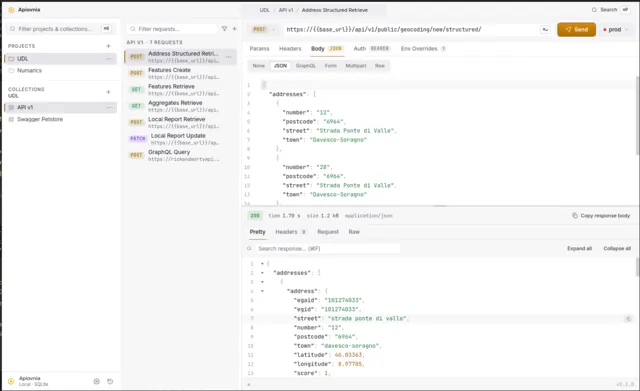Click UDL breadcrumb link
The image size is (640, 391).
click(264, 10)
